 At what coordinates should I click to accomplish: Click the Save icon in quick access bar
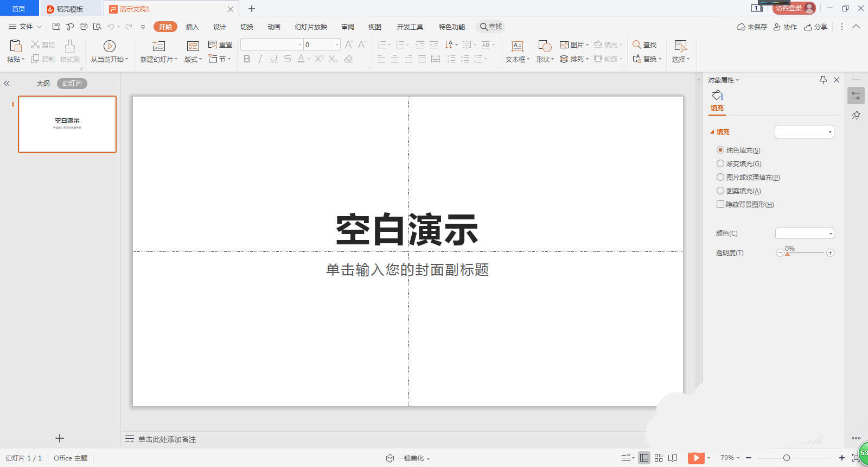56,27
